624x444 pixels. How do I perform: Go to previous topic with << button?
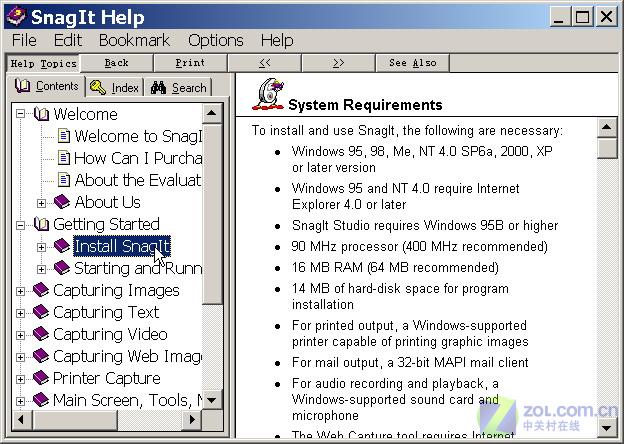tap(264, 63)
